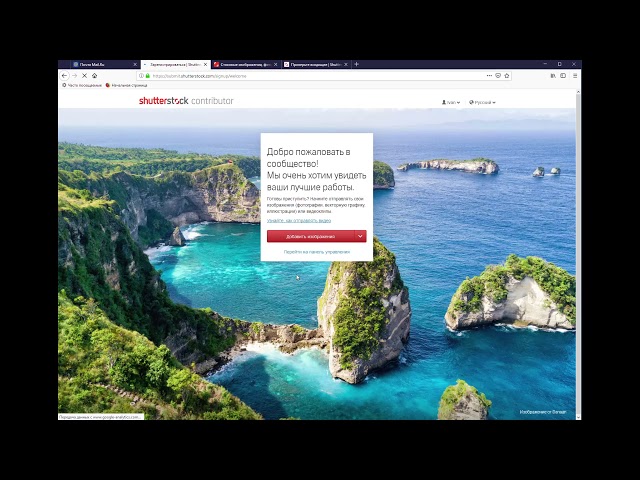The height and width of the screenshot is (480, 640).
Task: Follow the 'Узнайте, как отправлять видео' link
Action: tap(299, 220)
